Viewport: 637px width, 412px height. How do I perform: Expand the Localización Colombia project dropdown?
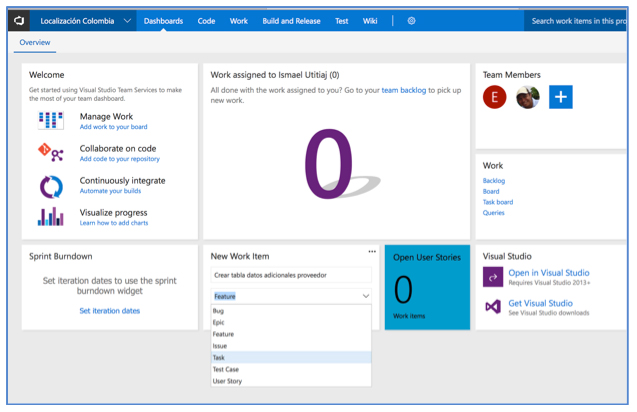[127, 21]
